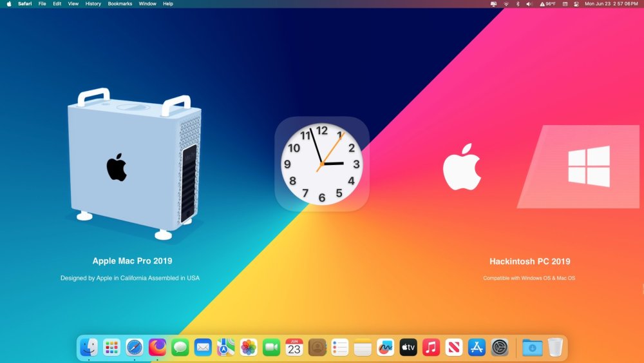Click the menu bar date and time

point(611,4)
